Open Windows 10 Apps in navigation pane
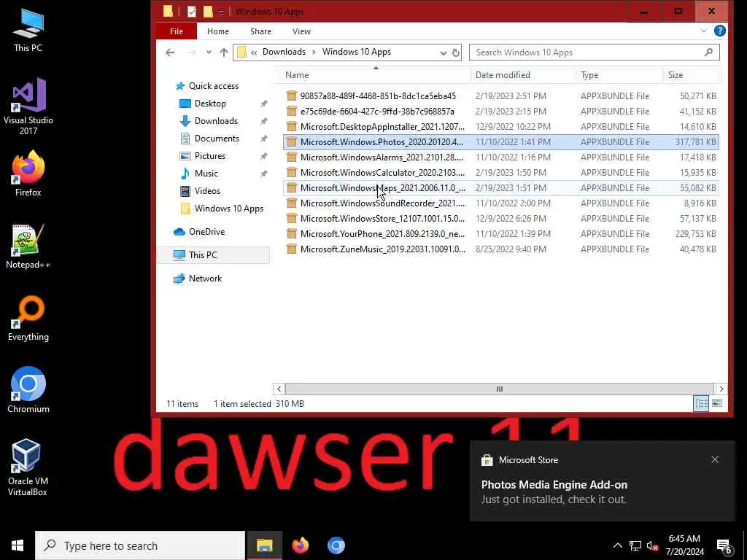The height and width of the screenshot is (560, 747). click(x=228, y=209)
